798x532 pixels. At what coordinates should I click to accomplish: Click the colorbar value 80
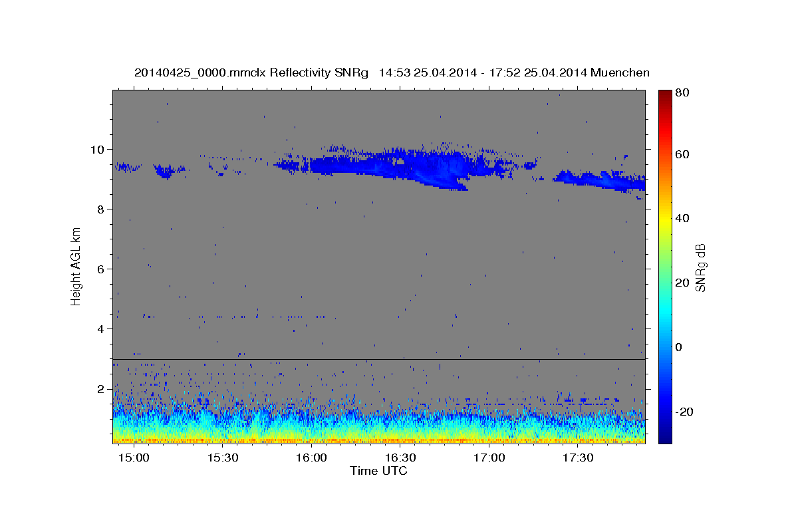point(682,93)
